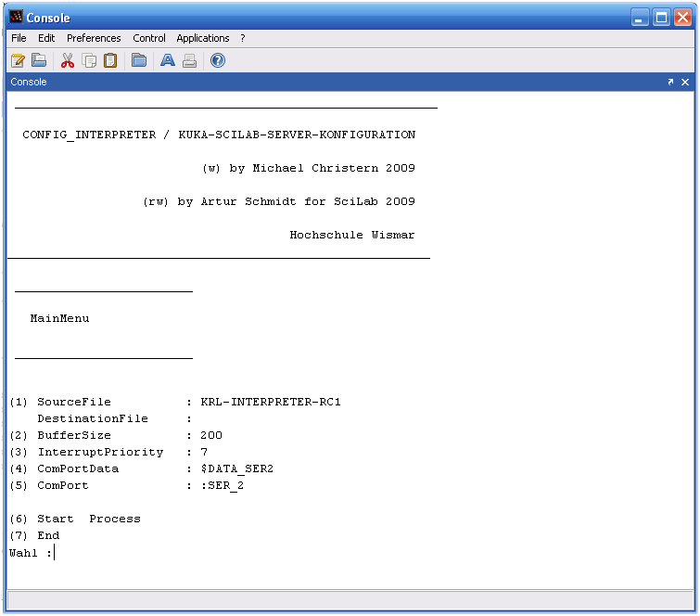Screen dimensions: 700x616
Task: Minimize the Console window
Action: pos(640,18)
